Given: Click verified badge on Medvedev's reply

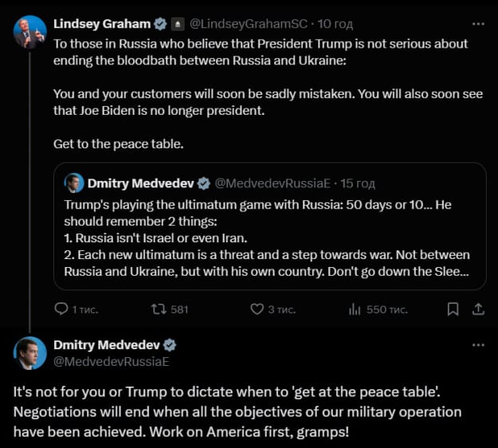Looking at the screenshot, I should point(170,345).
